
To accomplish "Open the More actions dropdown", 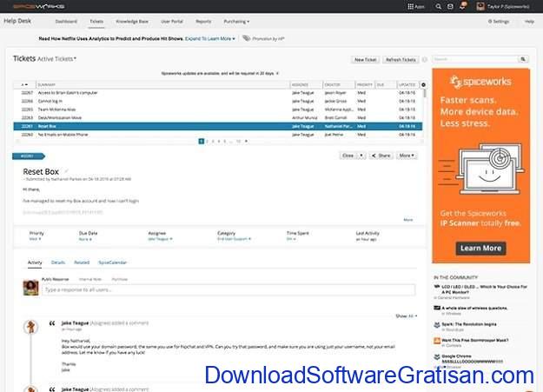I will point(407,156).
